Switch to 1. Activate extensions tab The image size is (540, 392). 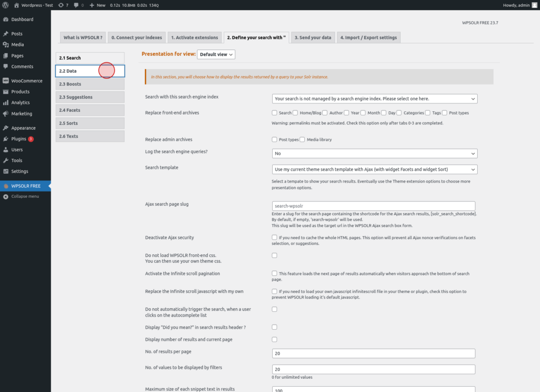(x=195, y=37)
